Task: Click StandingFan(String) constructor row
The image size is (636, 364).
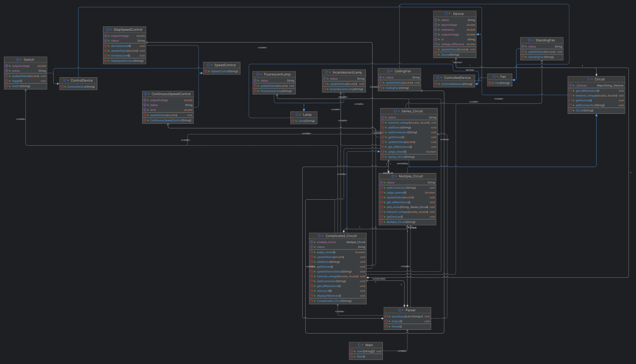Action: [x=542, y=57]
